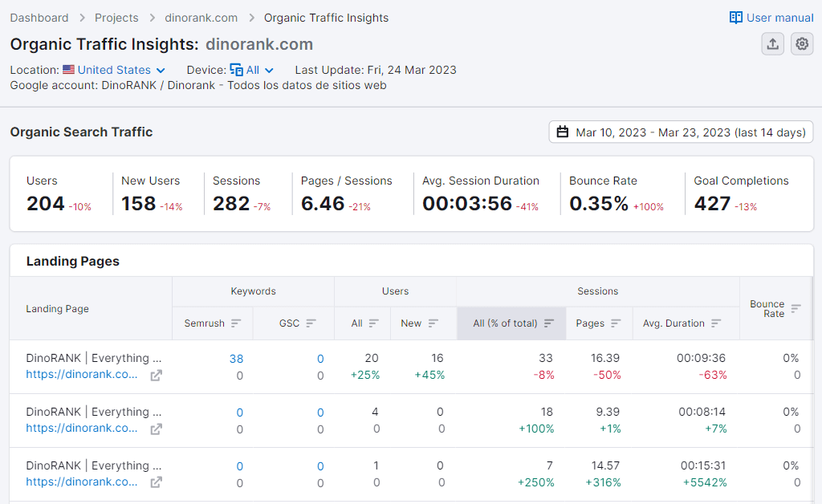The width and height of the screenshot is (822, 504).
Task: Click the Google account DinoRANK text
Action: pos(198,85)
